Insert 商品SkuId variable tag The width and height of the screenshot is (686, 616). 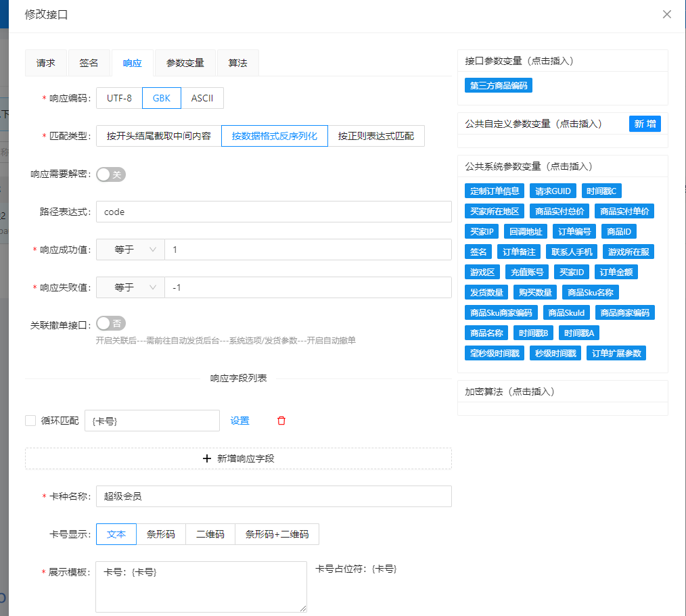coord(566,312)
